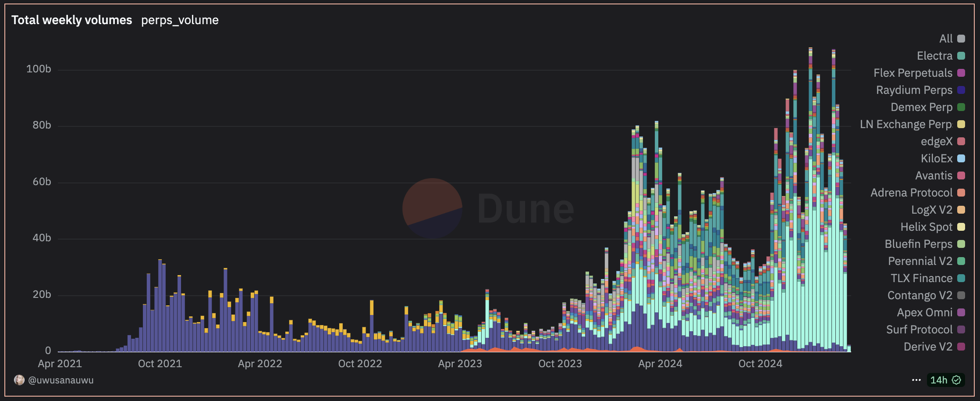Click the 14h refresh status badge
980x401 pixels.
(945, 380)
